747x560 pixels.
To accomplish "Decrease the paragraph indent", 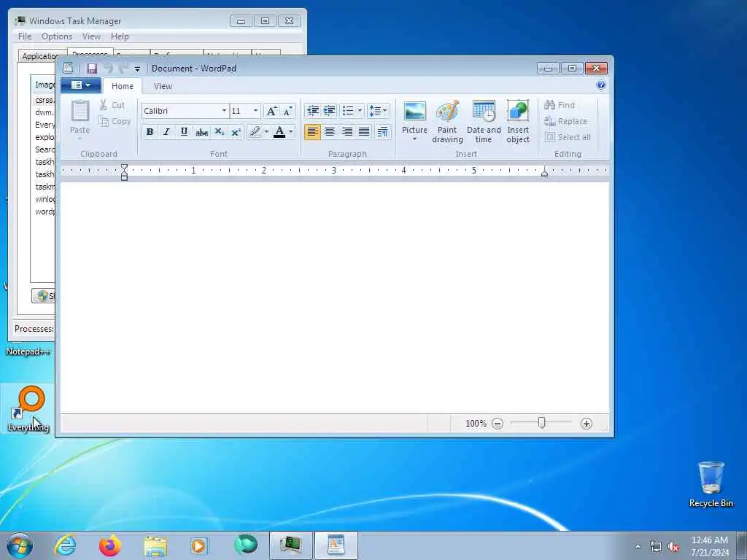I will pyautogui.click(x=313, y=111).
